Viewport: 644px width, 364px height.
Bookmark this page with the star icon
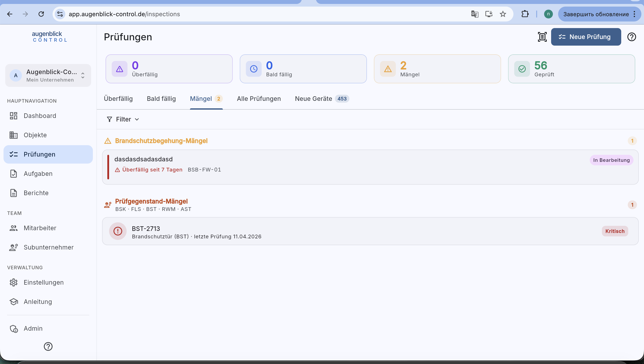(503, 14)
